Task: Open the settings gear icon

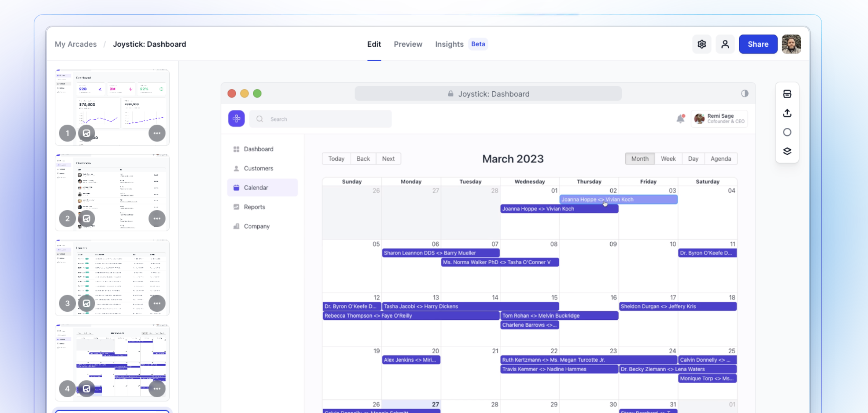Action: coord(702,44)
